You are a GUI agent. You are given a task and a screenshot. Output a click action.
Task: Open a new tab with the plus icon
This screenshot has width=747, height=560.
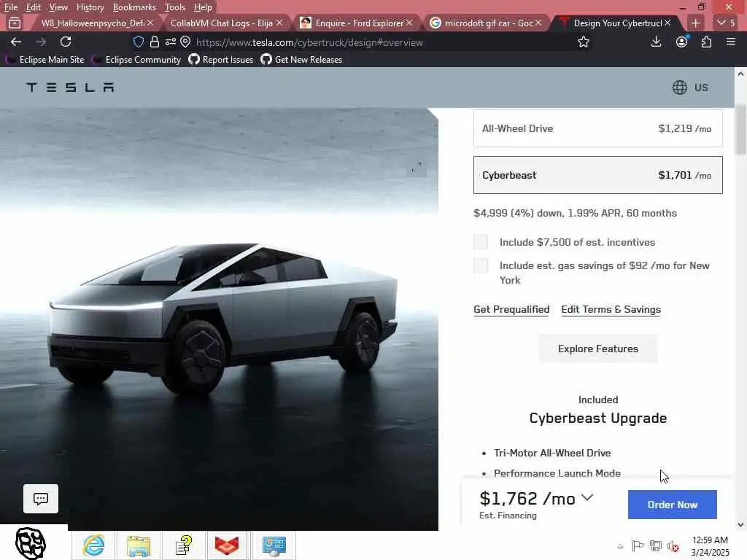click(x=695, y=23)
